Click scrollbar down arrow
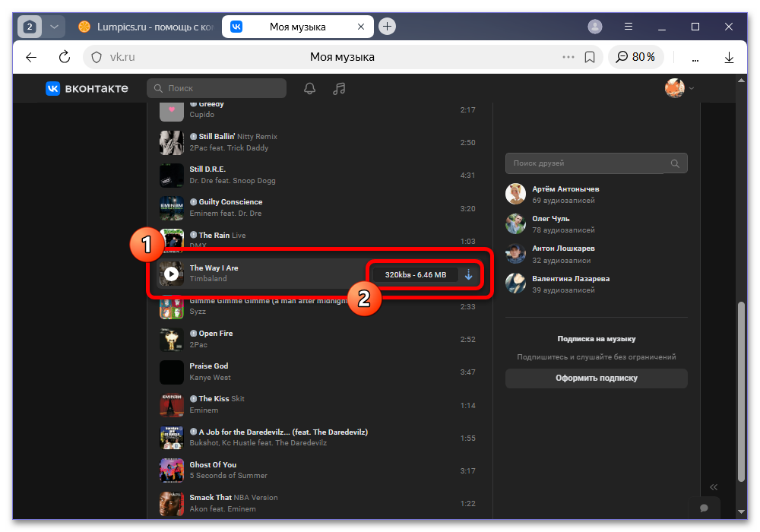The image size is (760, 532). pos(741,511)
